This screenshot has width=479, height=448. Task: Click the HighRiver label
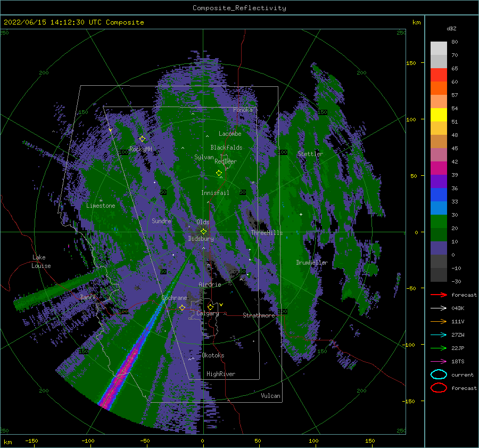pyautogui.click(x=220, y=374)
